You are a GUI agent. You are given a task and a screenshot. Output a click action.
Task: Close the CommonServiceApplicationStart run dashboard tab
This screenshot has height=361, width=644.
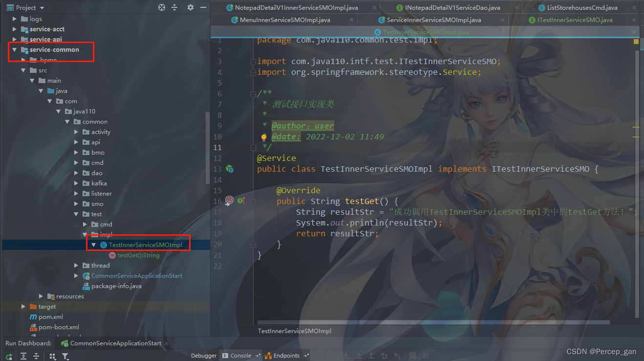pos(167,343)
